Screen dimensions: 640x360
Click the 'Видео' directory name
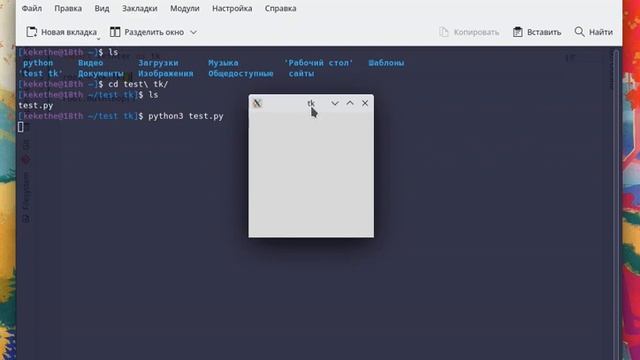[x=91, y=63]
